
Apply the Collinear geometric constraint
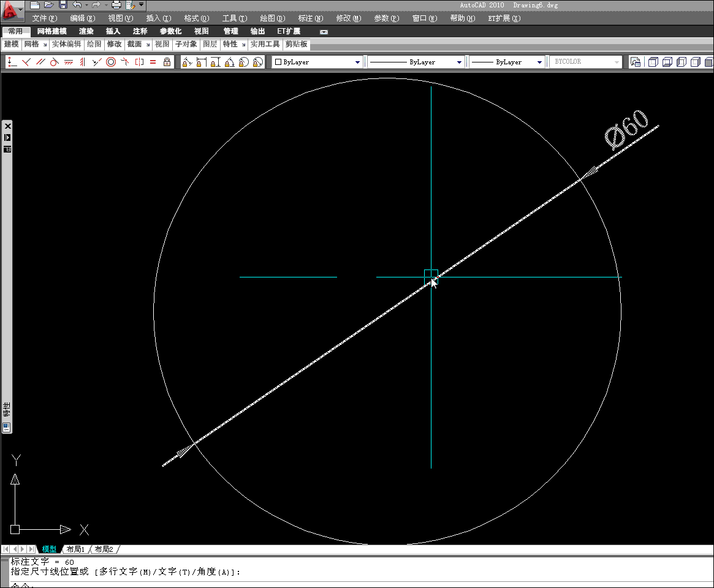click(97, 62)
